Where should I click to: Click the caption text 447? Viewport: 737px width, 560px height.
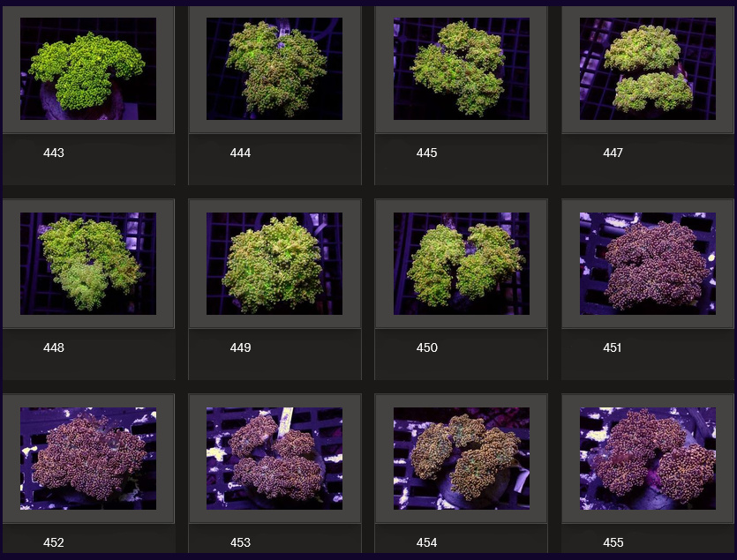click(613, 153)
